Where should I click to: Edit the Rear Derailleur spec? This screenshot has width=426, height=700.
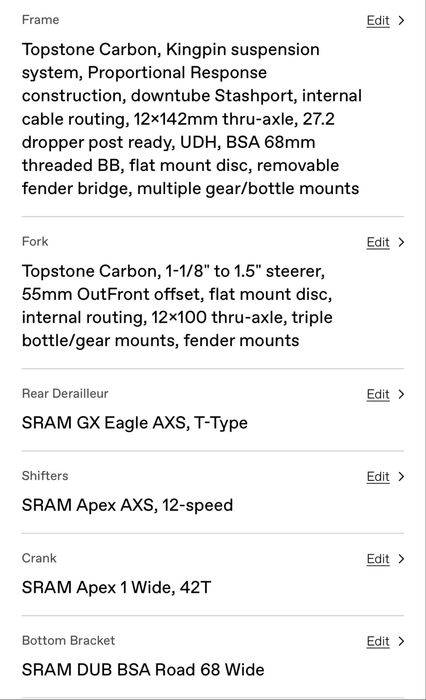pyautogui.click(x=378, y=395)
